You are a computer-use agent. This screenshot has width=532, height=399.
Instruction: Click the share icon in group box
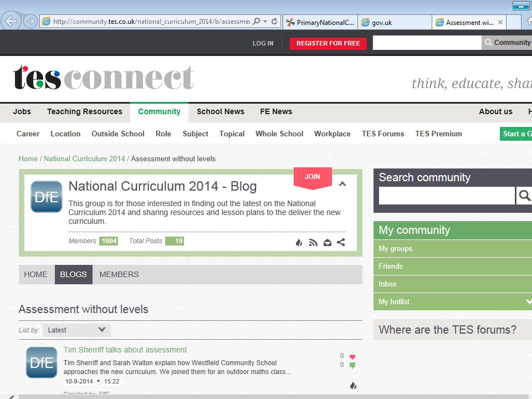[x=341, y=242]
